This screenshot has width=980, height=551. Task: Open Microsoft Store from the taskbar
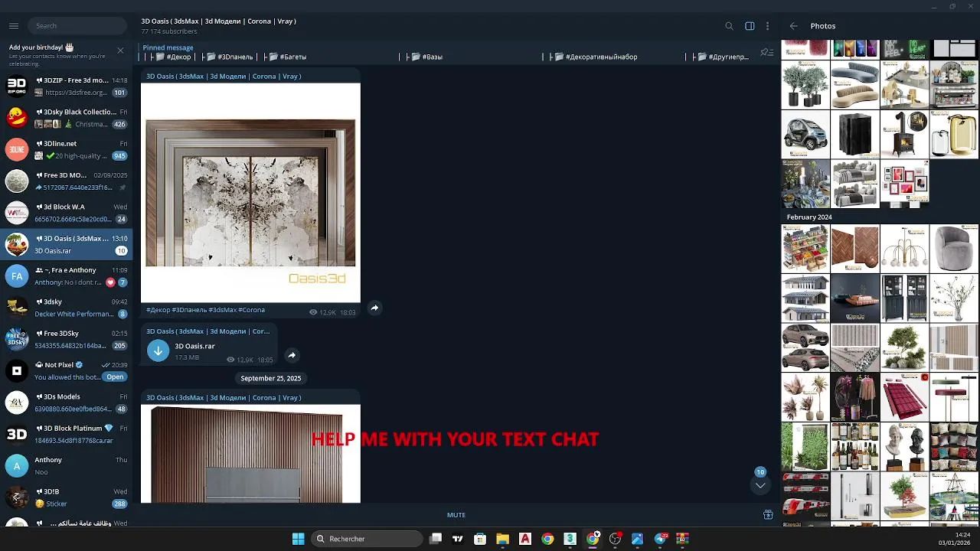click(480, 539)
